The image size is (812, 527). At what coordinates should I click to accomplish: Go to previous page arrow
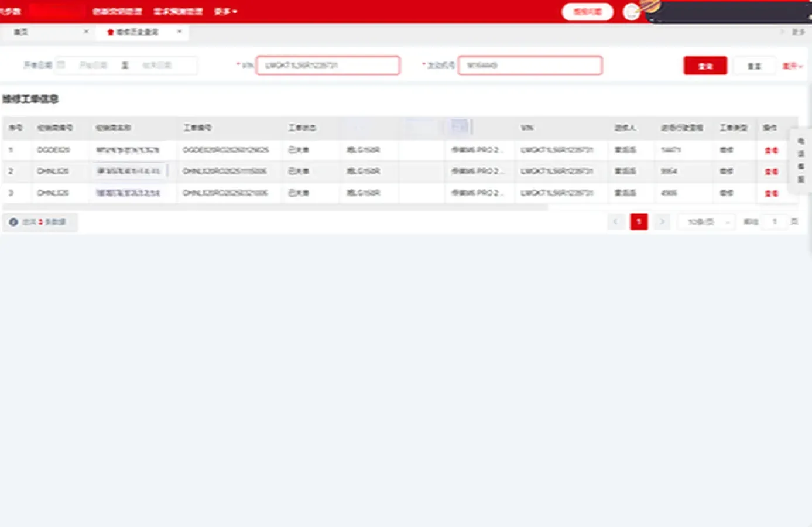[615, 222]
